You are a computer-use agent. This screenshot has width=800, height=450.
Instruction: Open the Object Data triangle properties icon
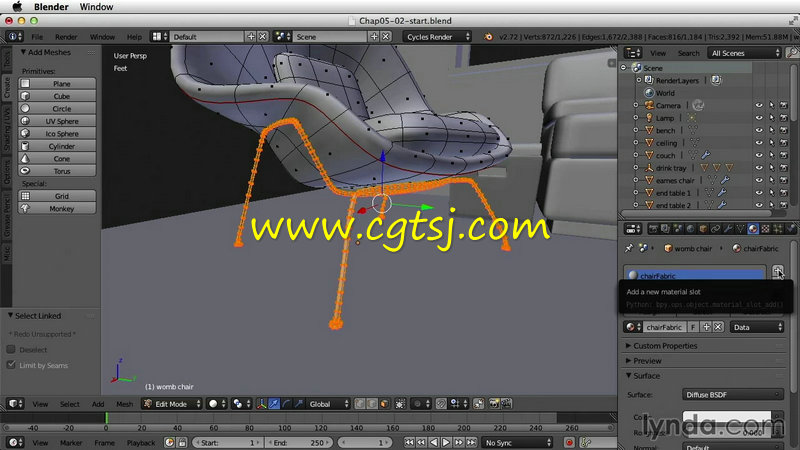740,229
